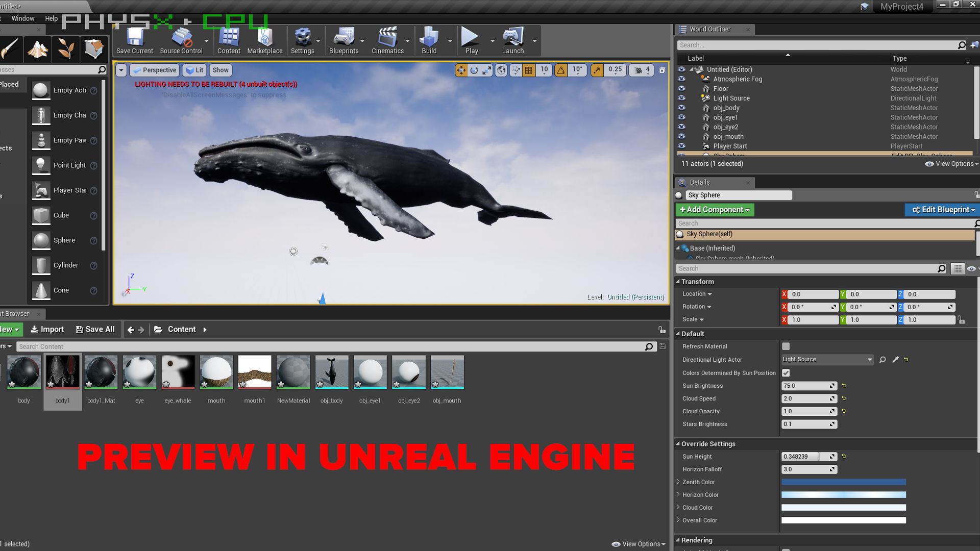This screenshot has width=980, height=551.
Task: Select the Paint mode brush icon
Action: [x=10, y=49]
